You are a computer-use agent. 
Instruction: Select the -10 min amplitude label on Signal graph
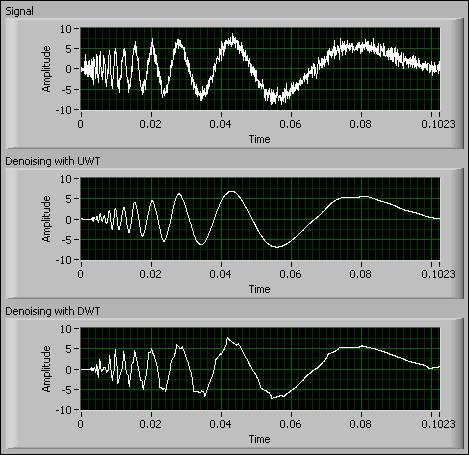(63, 110)
